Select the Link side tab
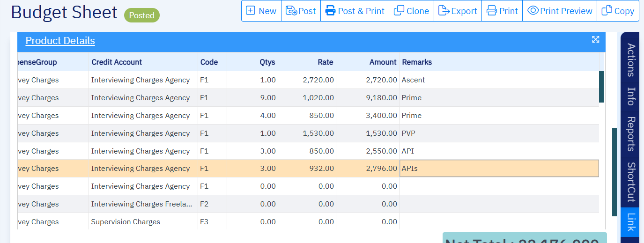The height and width of the screenshot is (243, 644). tap(631, 222)
